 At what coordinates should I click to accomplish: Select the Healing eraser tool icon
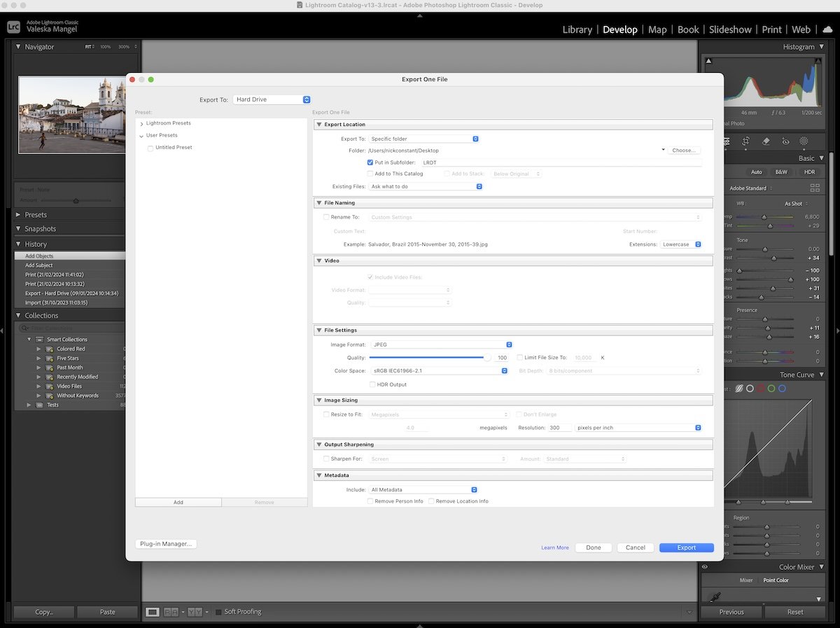[766, 141]
